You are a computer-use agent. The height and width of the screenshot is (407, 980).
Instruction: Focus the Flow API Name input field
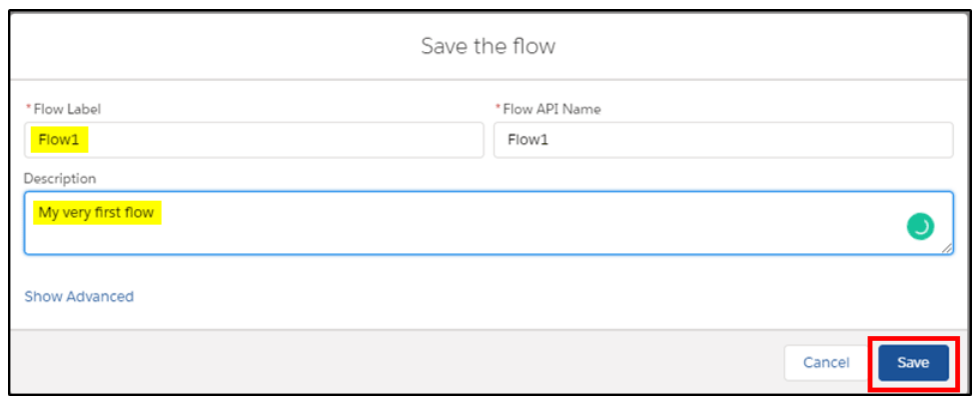pos(723,140)
